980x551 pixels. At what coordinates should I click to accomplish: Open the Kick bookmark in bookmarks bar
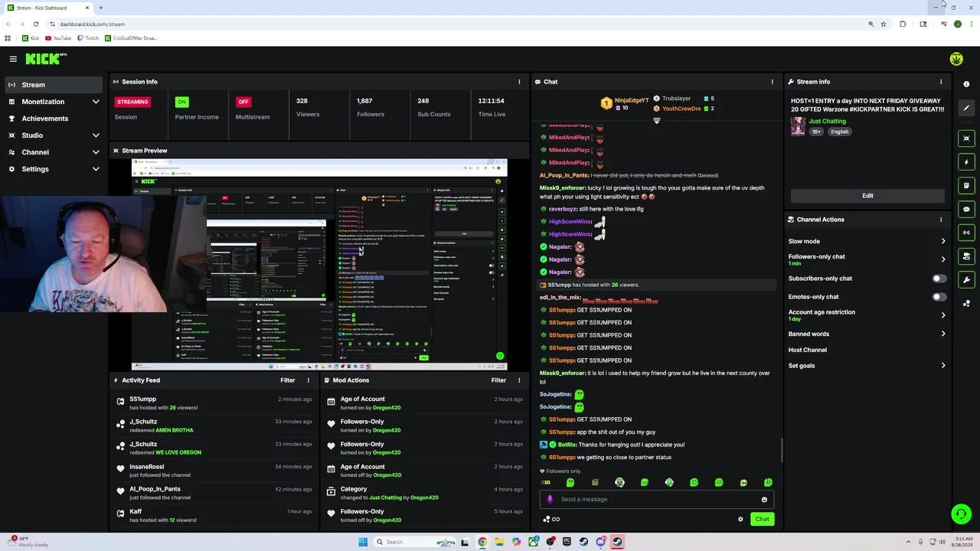point(31,38)
